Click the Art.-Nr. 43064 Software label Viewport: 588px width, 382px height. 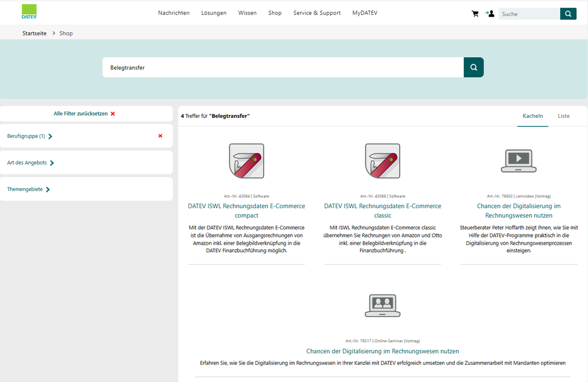246,196
